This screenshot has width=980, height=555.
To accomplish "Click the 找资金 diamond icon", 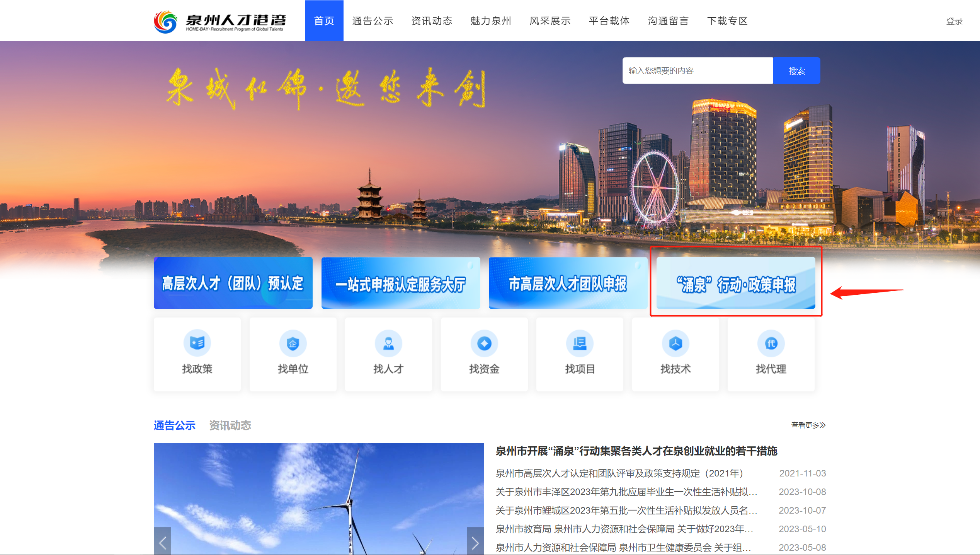I will tap(484, 343).
